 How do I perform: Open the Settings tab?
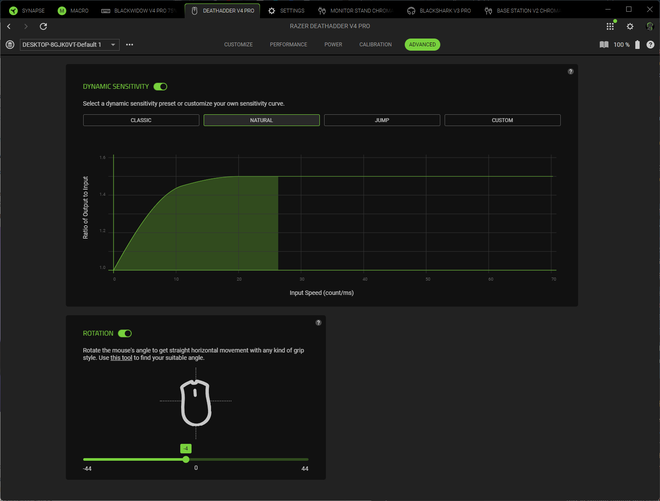[x=286, y=11]
